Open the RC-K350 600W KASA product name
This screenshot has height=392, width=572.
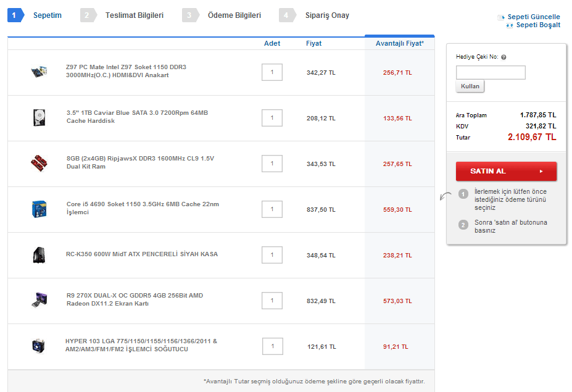142,254
